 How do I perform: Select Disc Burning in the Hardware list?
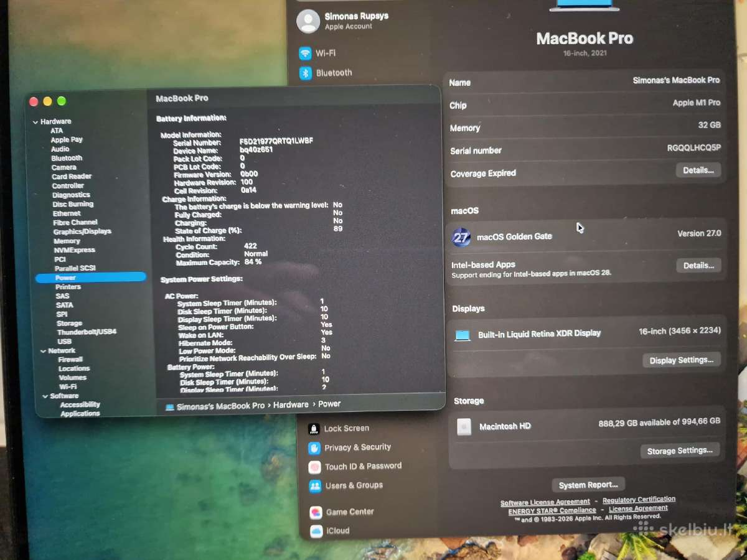tap(73, 204)
